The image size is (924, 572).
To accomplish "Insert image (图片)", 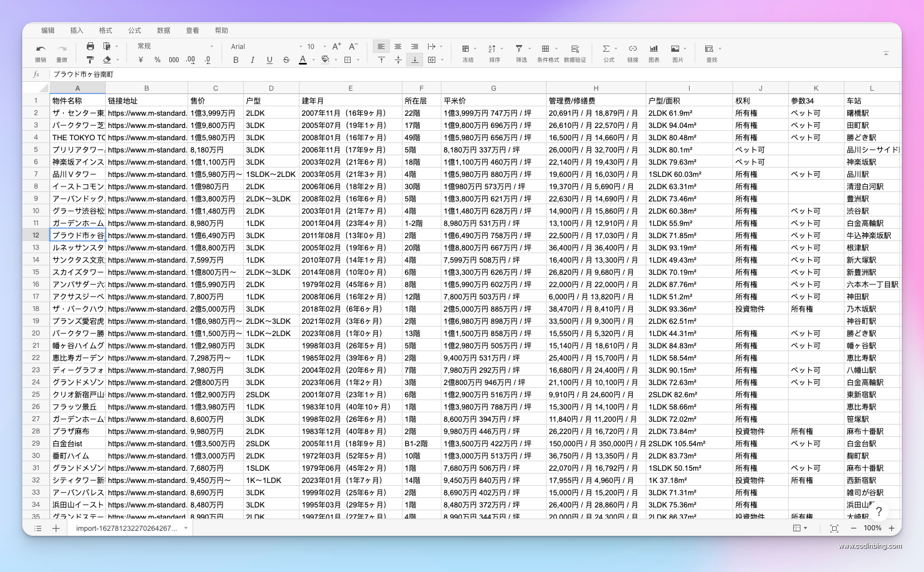I will click(x=677, y=53).
